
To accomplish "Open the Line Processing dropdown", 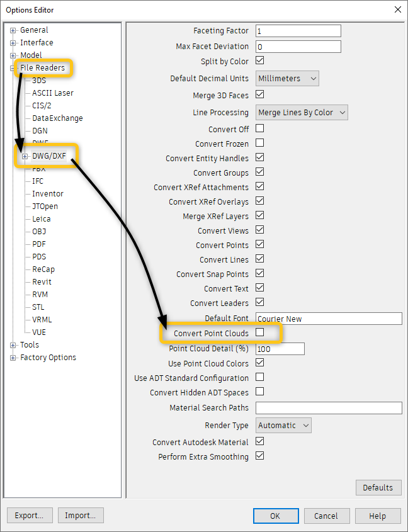I will [300, 112].
